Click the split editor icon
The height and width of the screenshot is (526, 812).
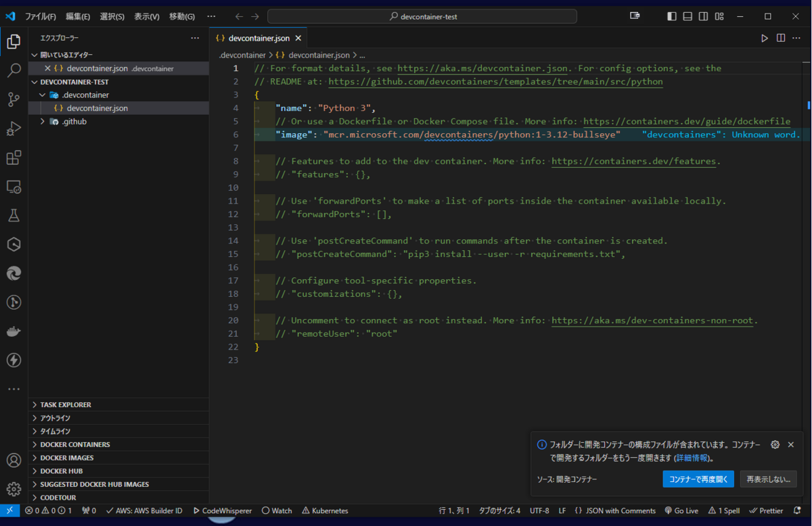(x=780, y=38)
